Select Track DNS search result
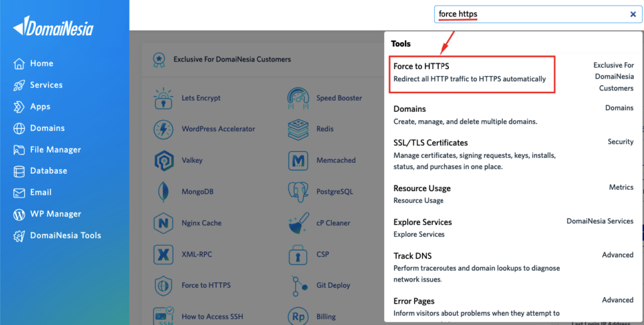This screenshot has width=644, height=325. [513, 267]
